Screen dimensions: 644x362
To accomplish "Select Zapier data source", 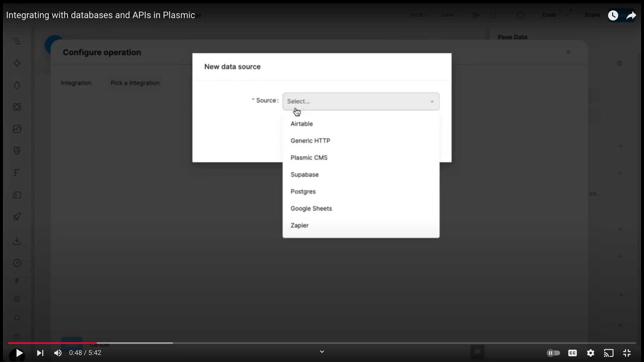I will pyautogui.click(x=300, y=225).
